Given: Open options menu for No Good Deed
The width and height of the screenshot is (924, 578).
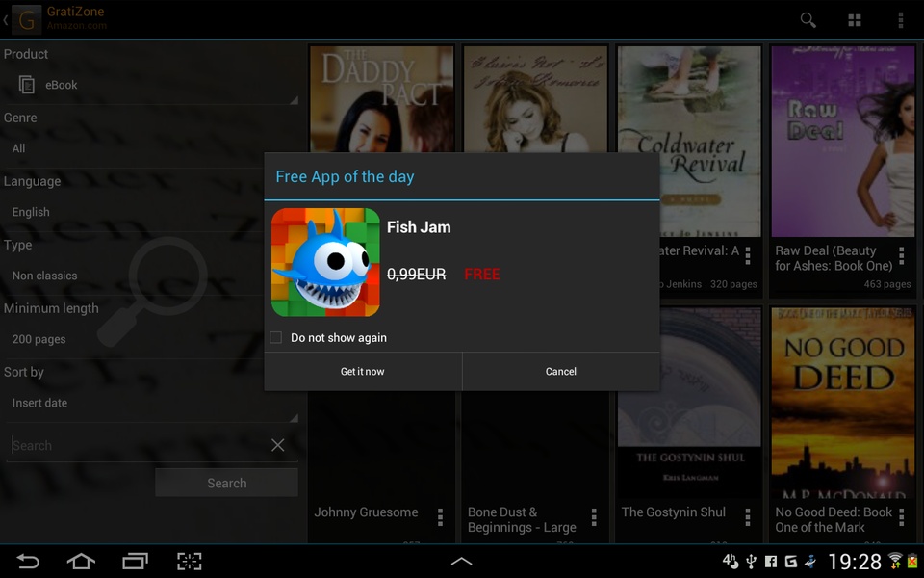Looking at the screenshot, I should tap(901, 516).
